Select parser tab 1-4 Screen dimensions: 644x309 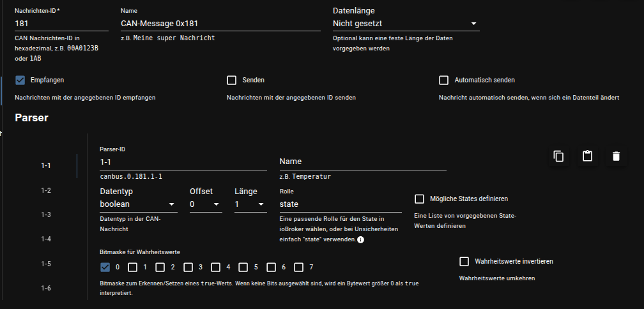[x=46, y=239]
